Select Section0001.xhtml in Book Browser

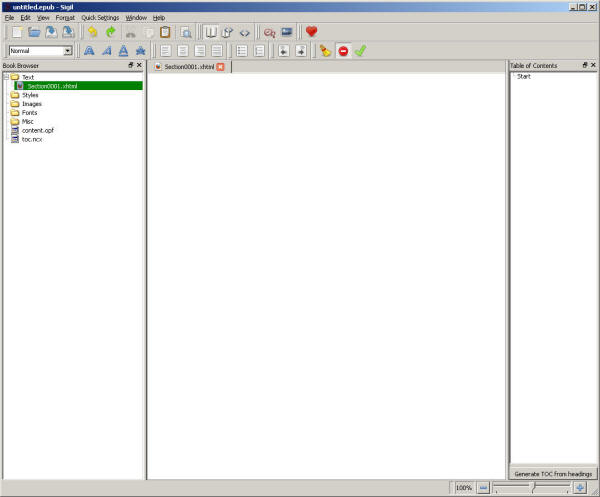pyautogui.click(x=78, y=86)
